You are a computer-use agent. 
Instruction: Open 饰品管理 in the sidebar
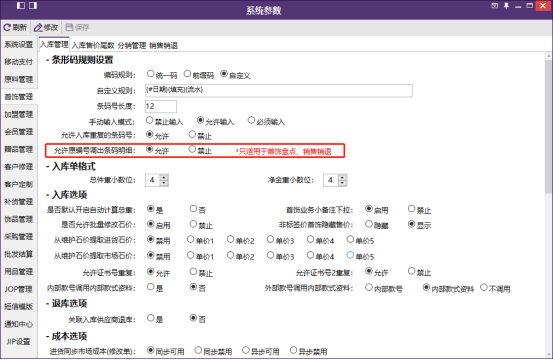pos(19,219)
